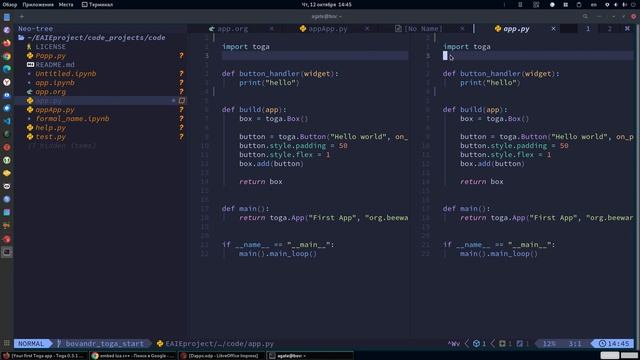Launch Firefox from the dock
Viewport: 640px width, 360px height.
point(7,43)
